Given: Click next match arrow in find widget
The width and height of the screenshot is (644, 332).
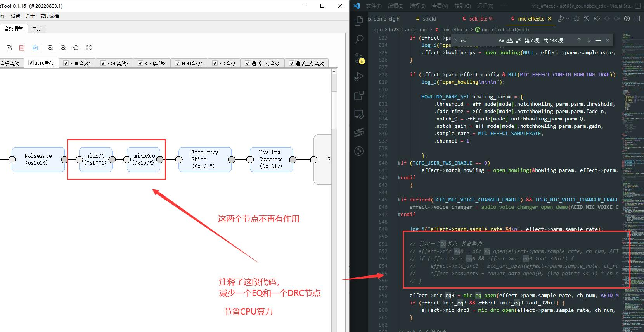Looking at the screenshot, I should [589, 40].
